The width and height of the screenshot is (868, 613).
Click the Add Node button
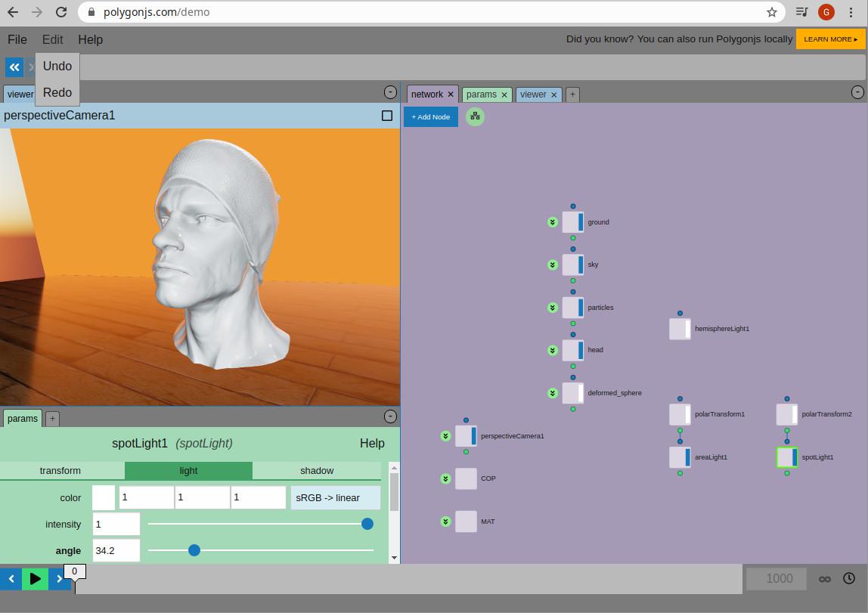pos(431,116)
